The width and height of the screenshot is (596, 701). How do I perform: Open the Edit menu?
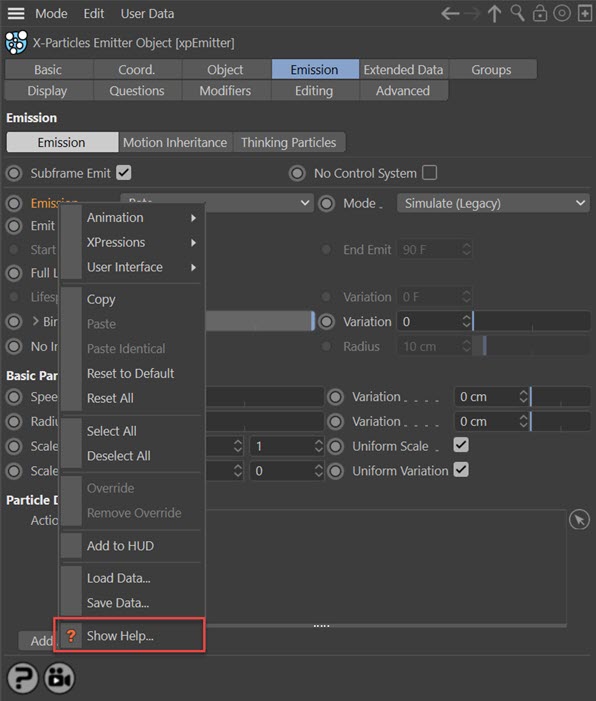point(94,13)
